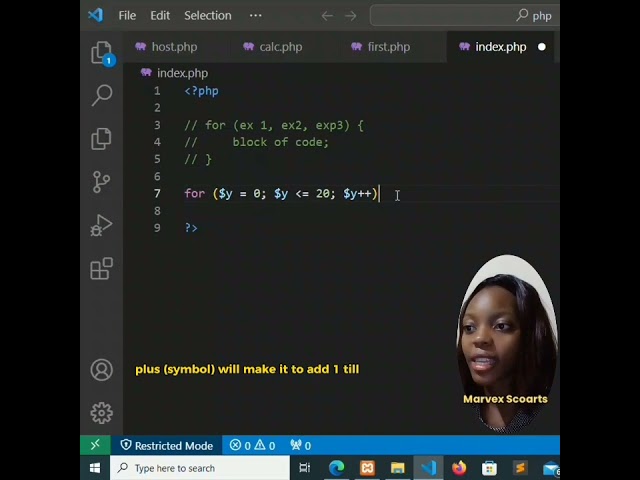Viewport: 640px width, 480px height.
Task: Open the Source Control view
Action: (101, 182)
